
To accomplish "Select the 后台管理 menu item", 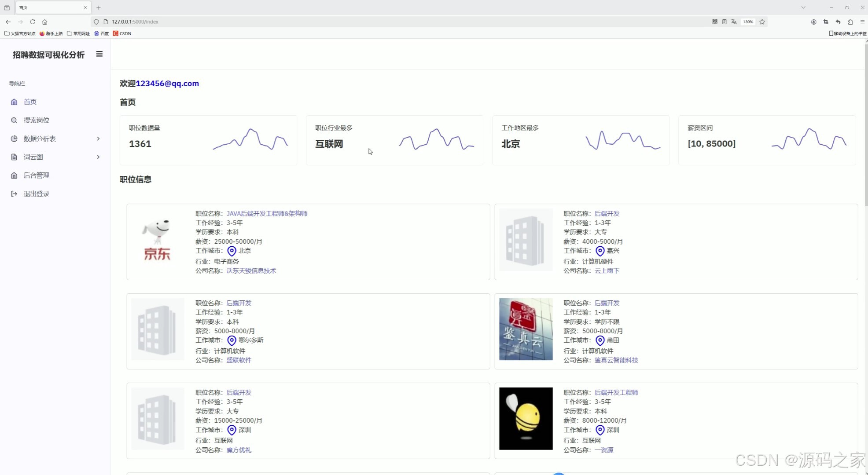I will pos(36,175).
